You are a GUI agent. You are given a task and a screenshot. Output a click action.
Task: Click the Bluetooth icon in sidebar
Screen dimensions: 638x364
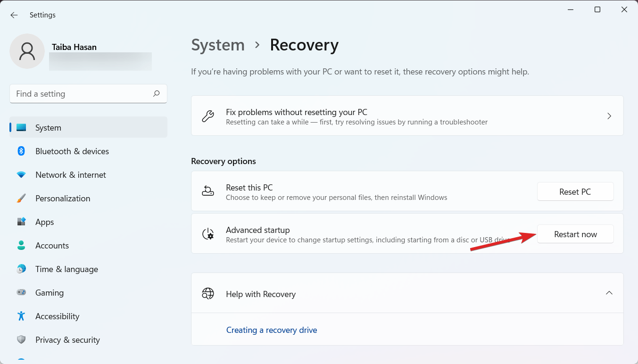(21, 151)
